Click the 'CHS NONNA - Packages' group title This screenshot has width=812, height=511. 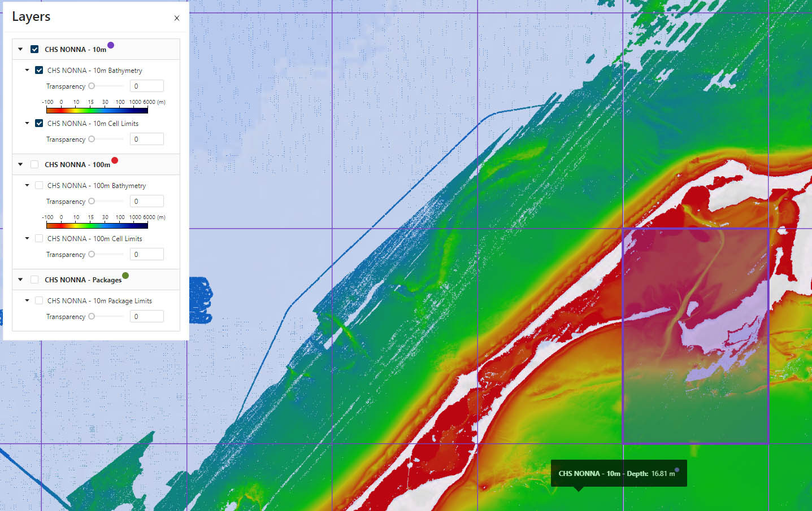(x=83, y=280)
